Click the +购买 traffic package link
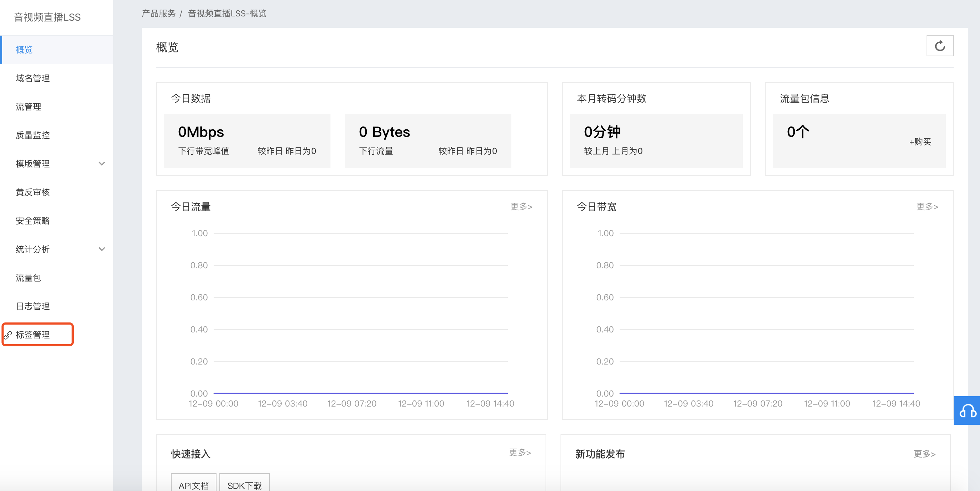 tap(920, 142)
